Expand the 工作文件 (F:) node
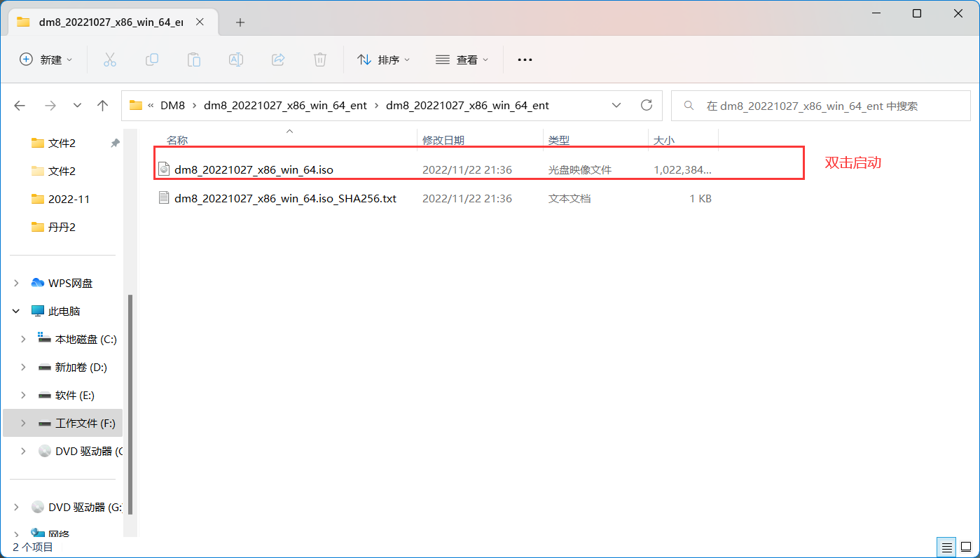This screenshot has height=558, width=980. (x=24, y=423)
